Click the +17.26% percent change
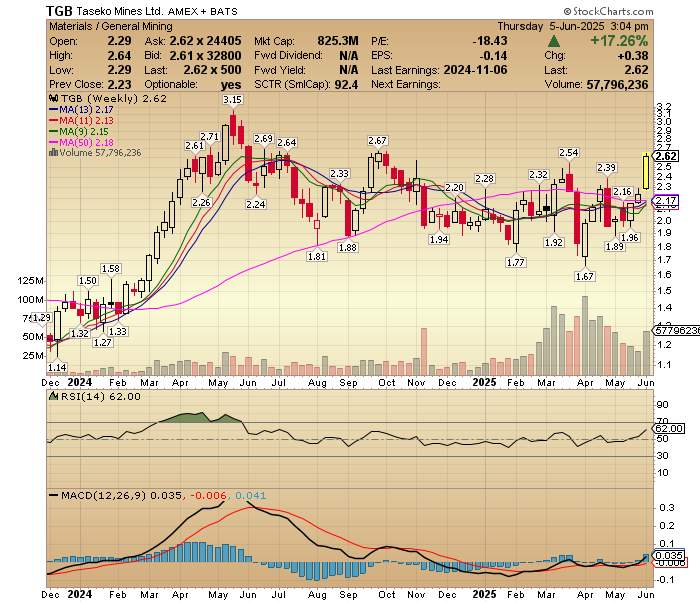The height and width of the screenshot is (603, 700). (x=619, y=41)
